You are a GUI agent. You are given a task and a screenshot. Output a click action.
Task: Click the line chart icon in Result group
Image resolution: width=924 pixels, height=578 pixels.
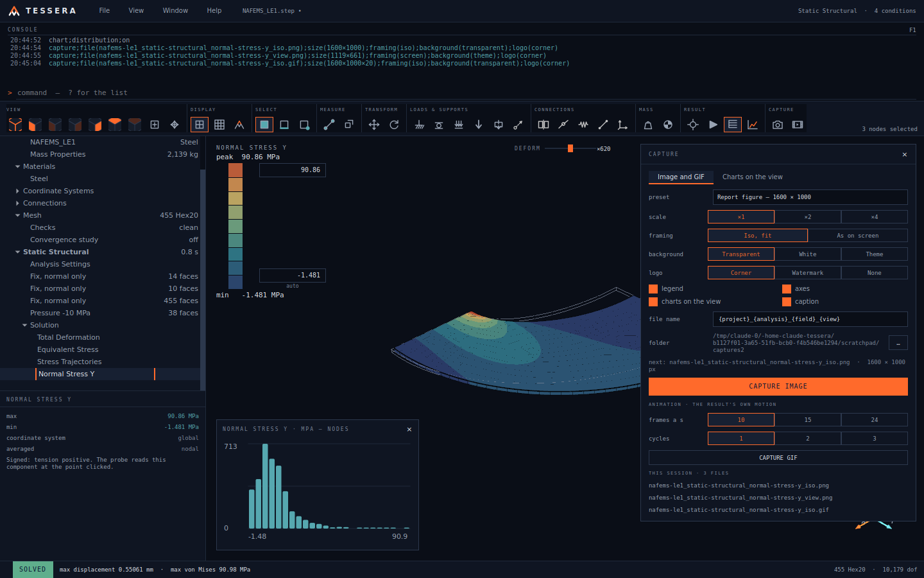753,125
